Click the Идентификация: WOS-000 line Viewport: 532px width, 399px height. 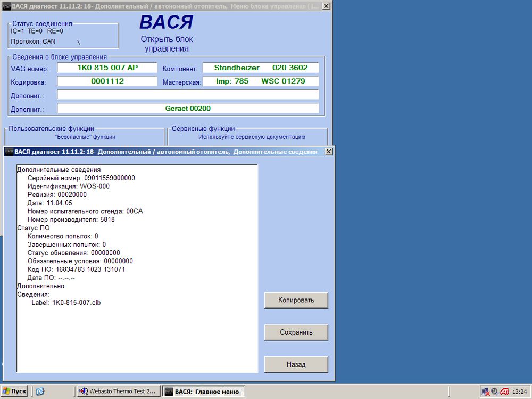(x=69, y=186)
